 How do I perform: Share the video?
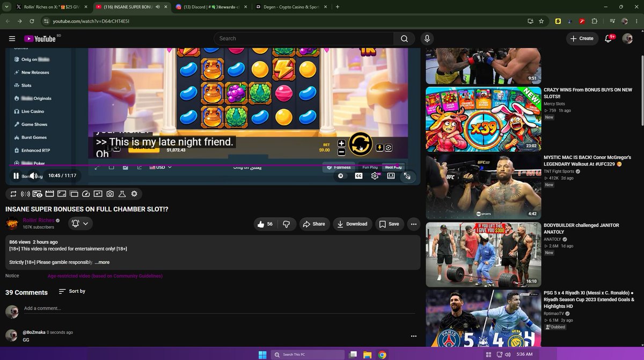tap(313, 224)
